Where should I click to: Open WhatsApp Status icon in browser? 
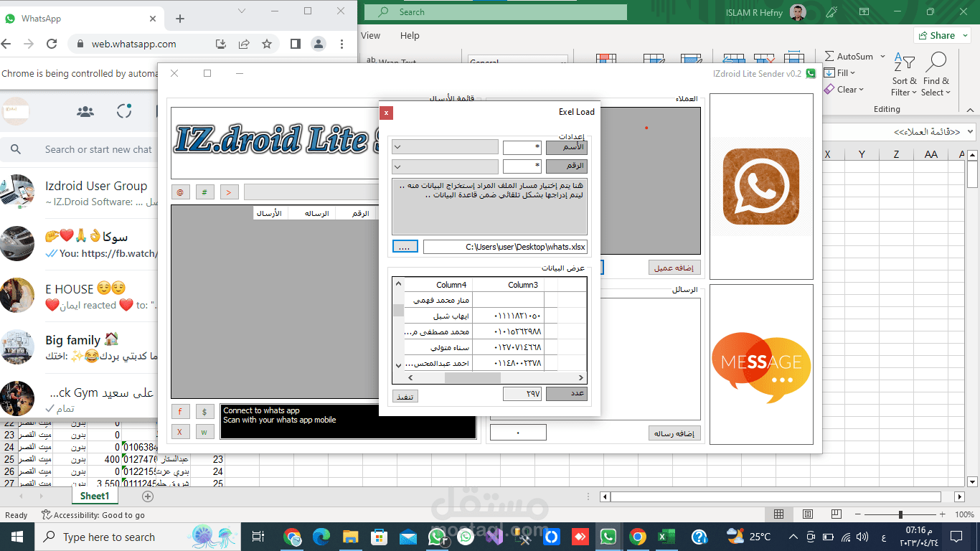click(x=124, y=111)
